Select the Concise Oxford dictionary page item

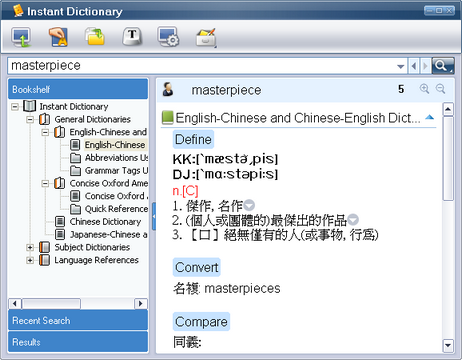(116, 196)
